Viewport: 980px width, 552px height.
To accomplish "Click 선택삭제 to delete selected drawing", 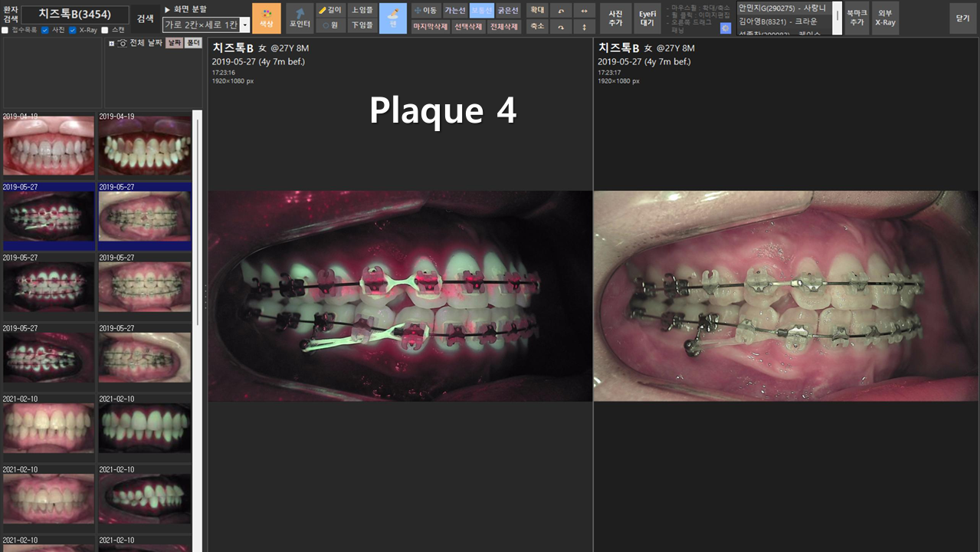I will point(467,26).
